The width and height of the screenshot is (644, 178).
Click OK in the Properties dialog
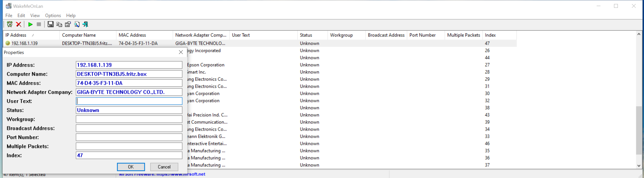(131, 167)
